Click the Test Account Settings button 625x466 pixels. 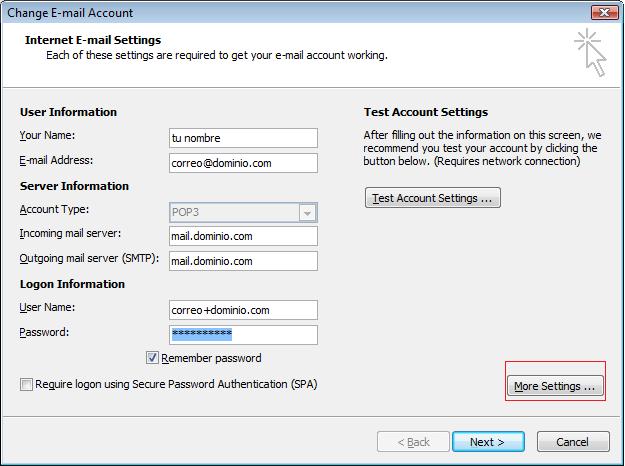(432, 198)
